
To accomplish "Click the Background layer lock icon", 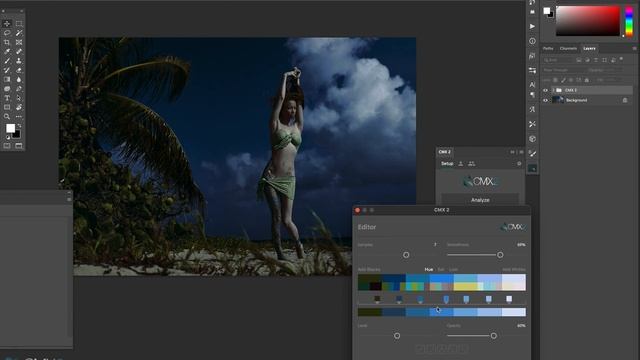I will (625, 100).
